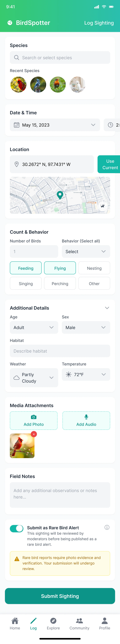120x644 pixels.
Task: Click the Use Current location button
Action: tap(109, 164)
